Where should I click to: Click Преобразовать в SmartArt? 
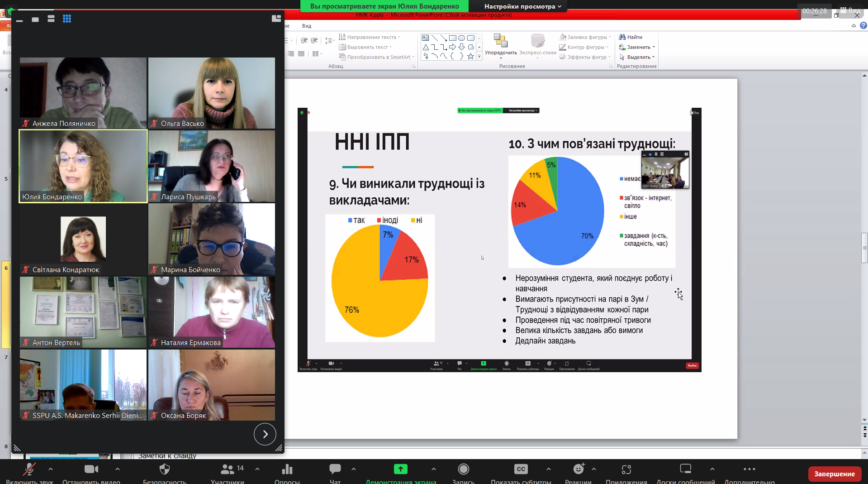coord(376,57)
